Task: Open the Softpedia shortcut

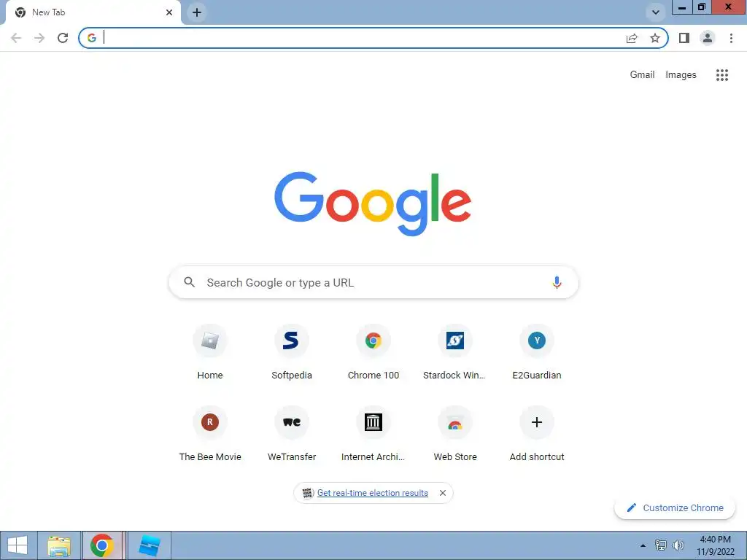Action: (x=292, y=352)
